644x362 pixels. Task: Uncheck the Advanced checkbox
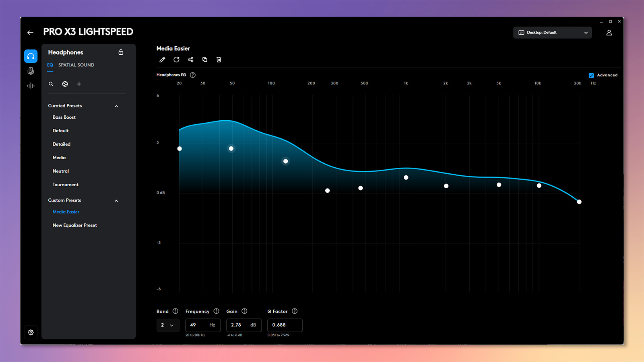point(591,75)
